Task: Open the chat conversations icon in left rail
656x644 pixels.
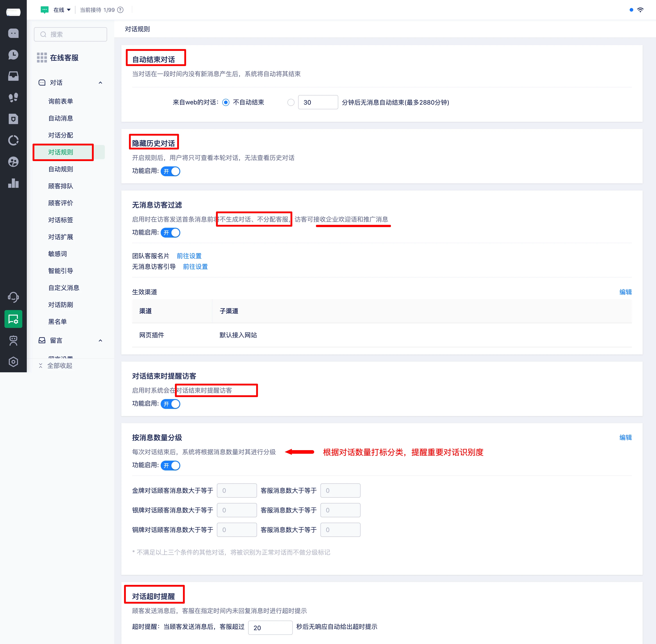Action: [x=13, y=33]
